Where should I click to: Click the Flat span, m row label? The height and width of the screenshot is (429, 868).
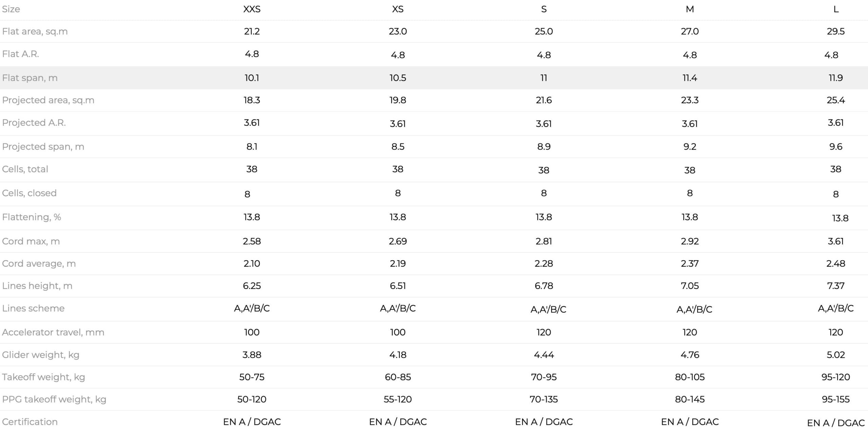pos(30,78)
